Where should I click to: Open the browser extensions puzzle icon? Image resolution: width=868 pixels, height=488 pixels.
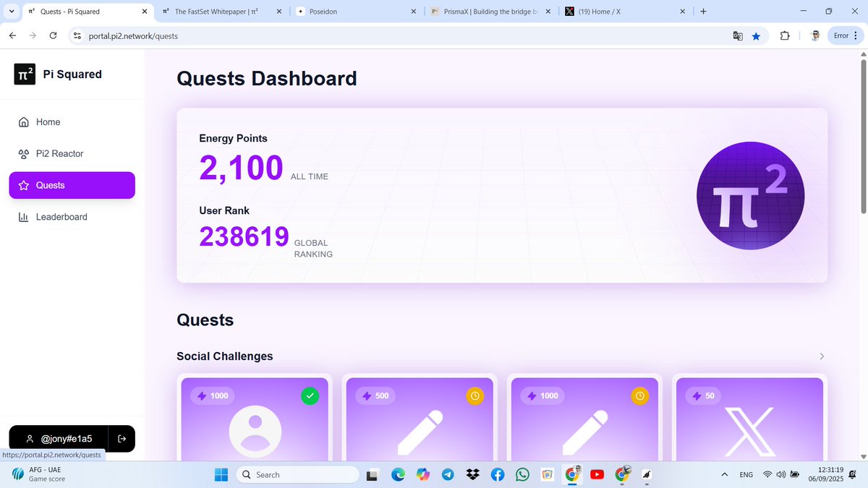pyautogui.click(x=785, y=35)
